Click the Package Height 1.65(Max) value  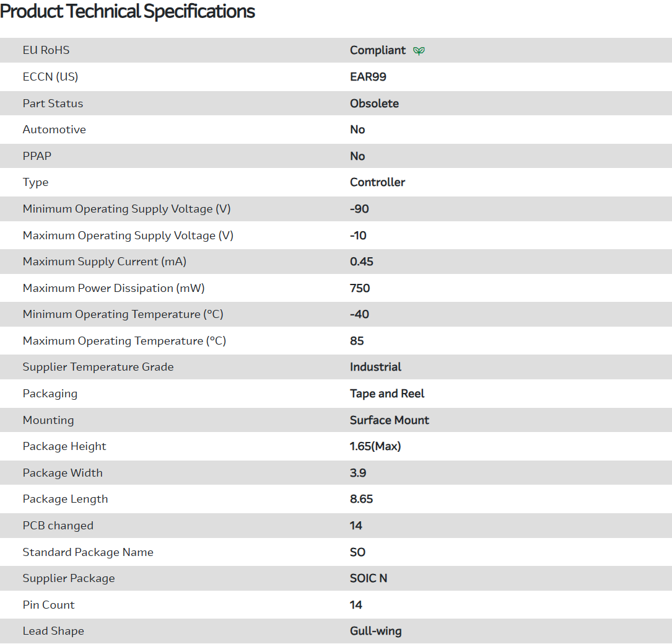[x=375, y=446]
